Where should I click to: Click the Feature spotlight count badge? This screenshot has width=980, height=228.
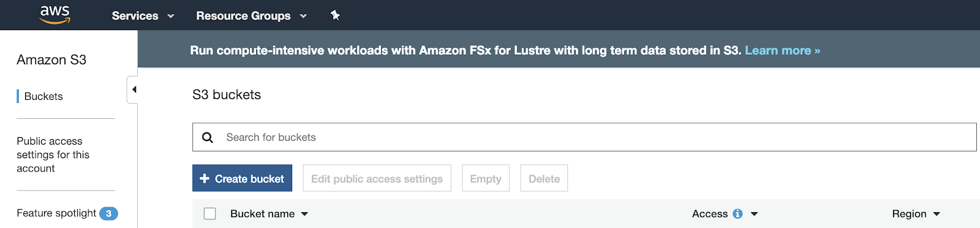click(x=108, y=213)
